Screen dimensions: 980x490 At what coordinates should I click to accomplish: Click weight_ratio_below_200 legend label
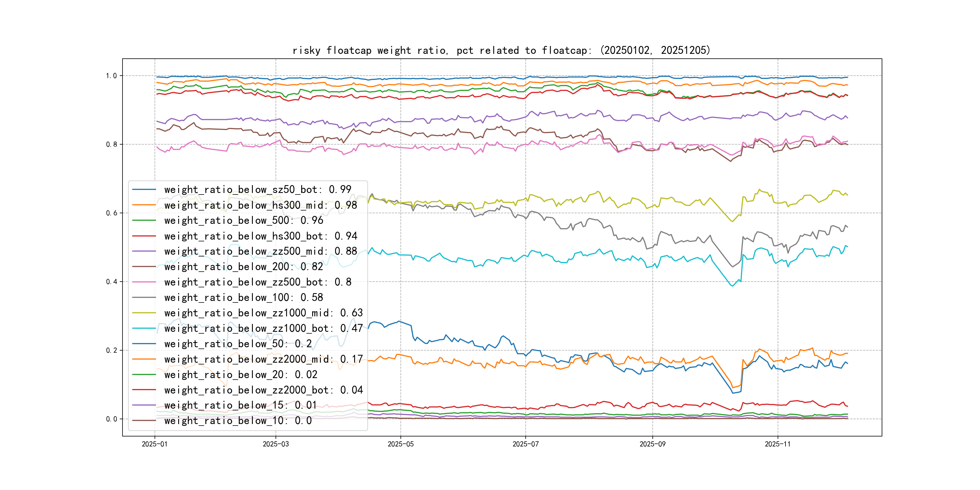tap(243, 267)
